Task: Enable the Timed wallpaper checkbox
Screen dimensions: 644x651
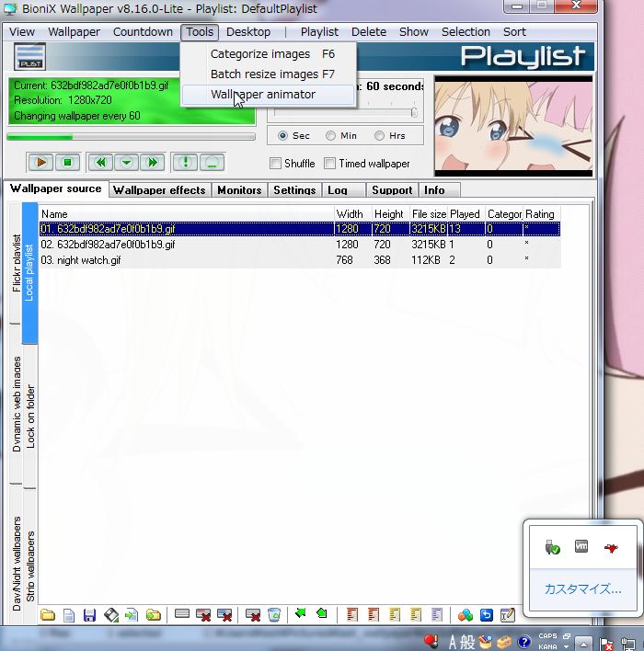Action: point(329,164)
